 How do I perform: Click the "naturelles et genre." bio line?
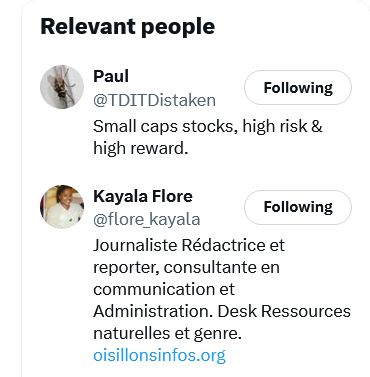click(x=167, y=334)
